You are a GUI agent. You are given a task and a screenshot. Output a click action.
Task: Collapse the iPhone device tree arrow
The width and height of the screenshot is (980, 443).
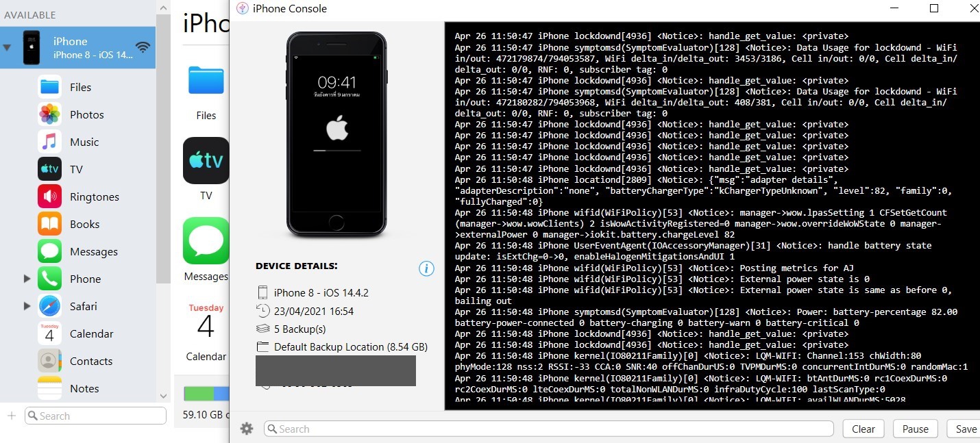7,48
